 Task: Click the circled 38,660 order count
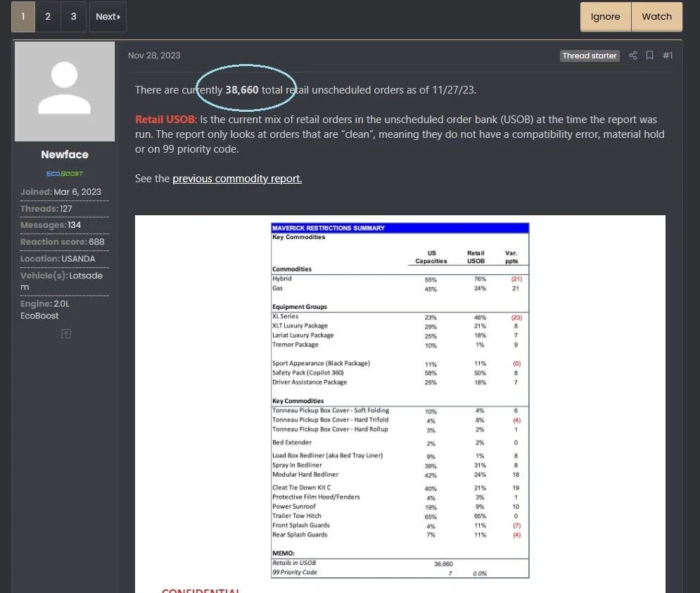pos(241,90)
